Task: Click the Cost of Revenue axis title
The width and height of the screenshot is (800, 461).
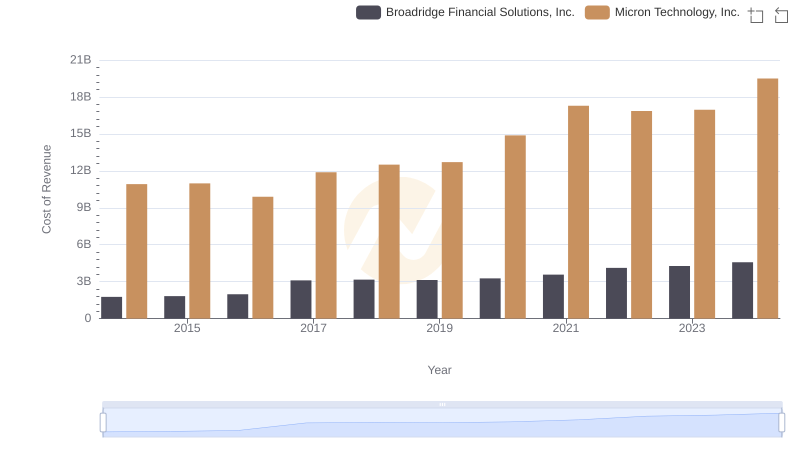Action: (x=46, y=189)
